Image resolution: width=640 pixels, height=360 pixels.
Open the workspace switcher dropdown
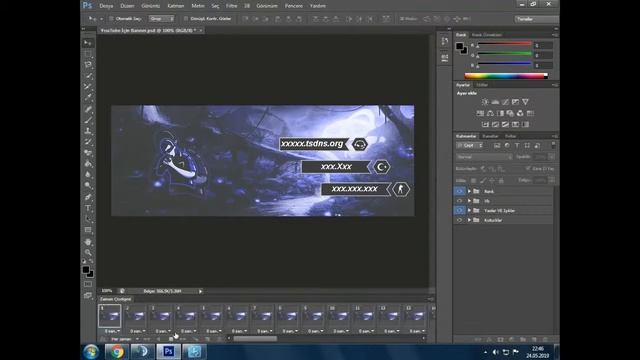[x=536, y=19]
